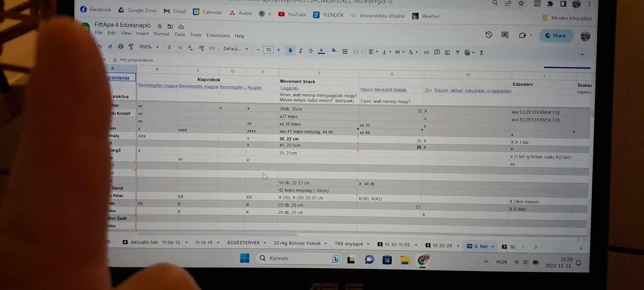Insert a link with the link icon

tap(426, 52)
